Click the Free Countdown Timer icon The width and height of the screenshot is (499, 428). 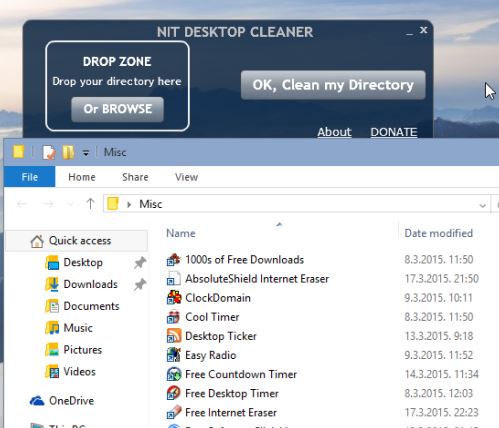pyautogui.click(x=174, y=374)
